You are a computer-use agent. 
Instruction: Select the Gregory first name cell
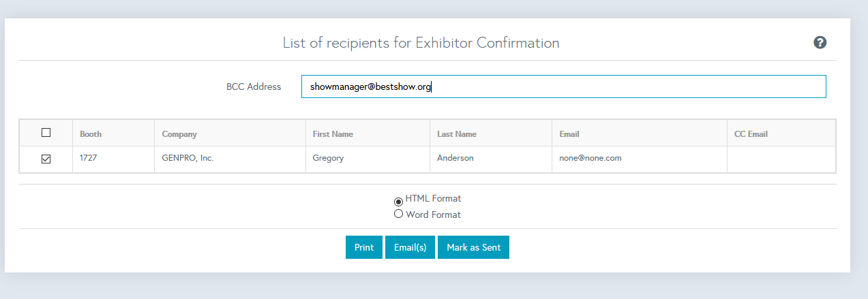pyautogui.click(x=328, y=158)
